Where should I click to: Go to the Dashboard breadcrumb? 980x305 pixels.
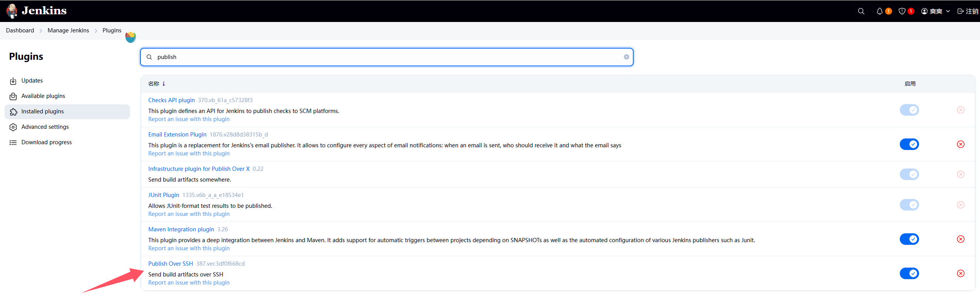coord(20,30)
